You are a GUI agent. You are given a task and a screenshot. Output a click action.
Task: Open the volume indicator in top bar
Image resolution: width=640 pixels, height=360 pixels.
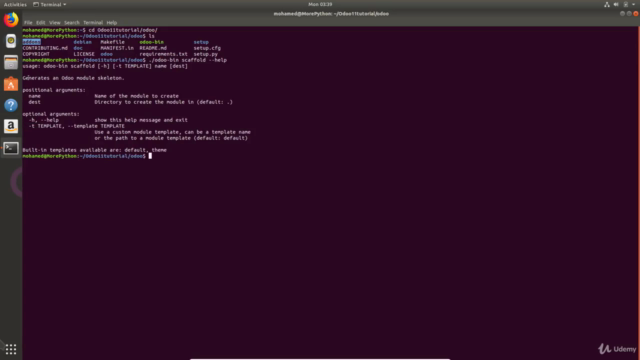point(616,4)
